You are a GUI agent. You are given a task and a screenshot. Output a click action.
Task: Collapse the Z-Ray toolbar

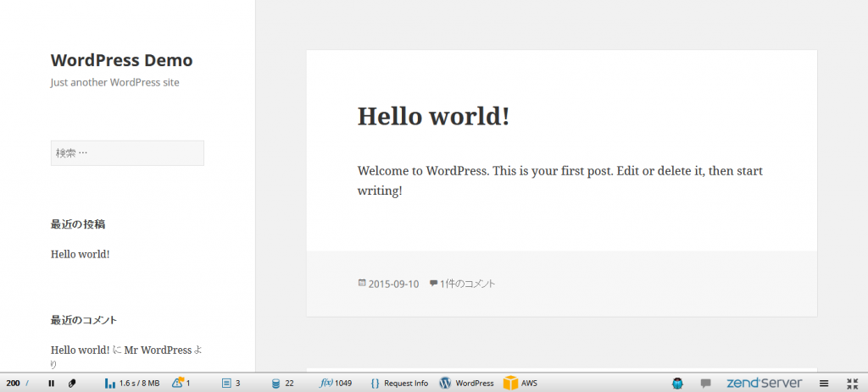[852, 384]
